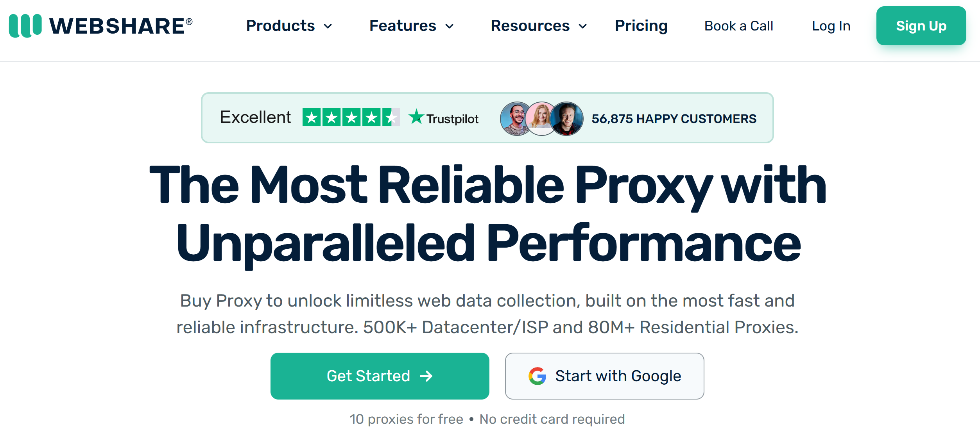Click the Google G logo icon
This screenshot has width=980, height=430.
(537, 376)
